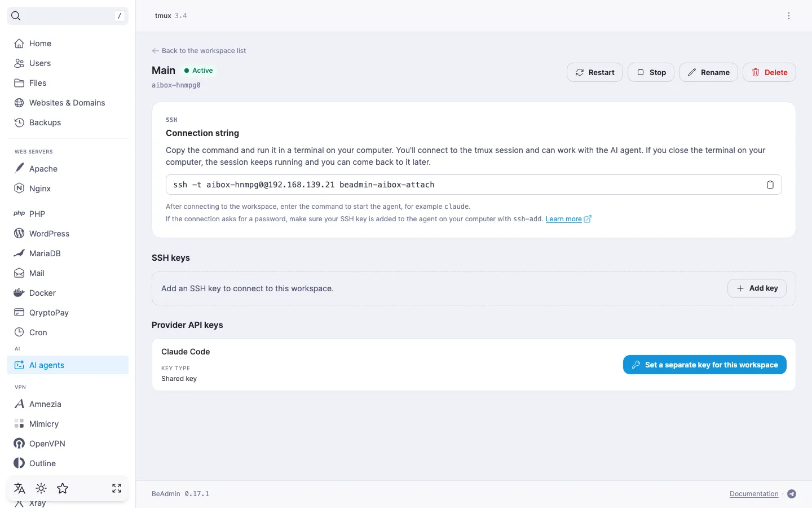Click the search magnifier icon
812x508 pixels.
[16, 16]
